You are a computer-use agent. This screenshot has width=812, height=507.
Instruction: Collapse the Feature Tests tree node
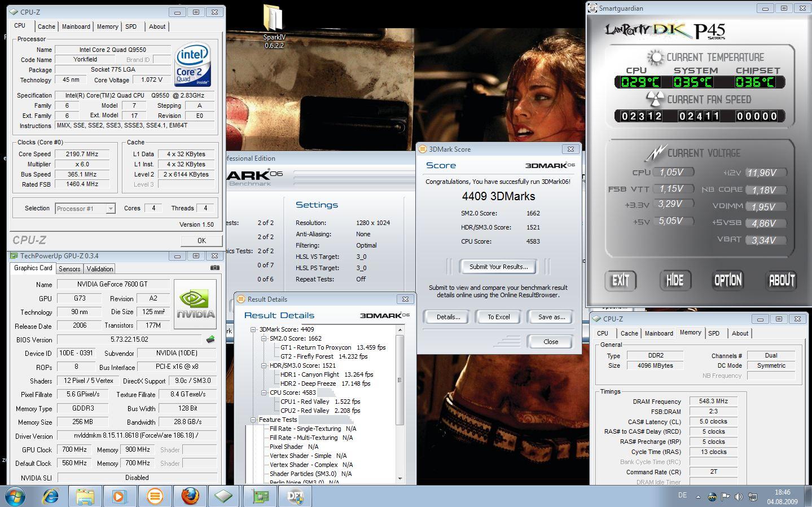[253, 420]
